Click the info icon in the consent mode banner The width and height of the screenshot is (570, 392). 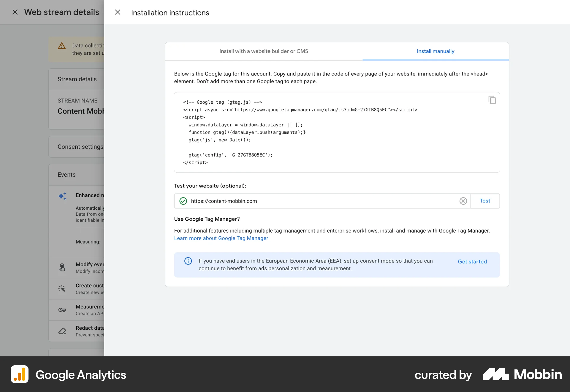188,261
